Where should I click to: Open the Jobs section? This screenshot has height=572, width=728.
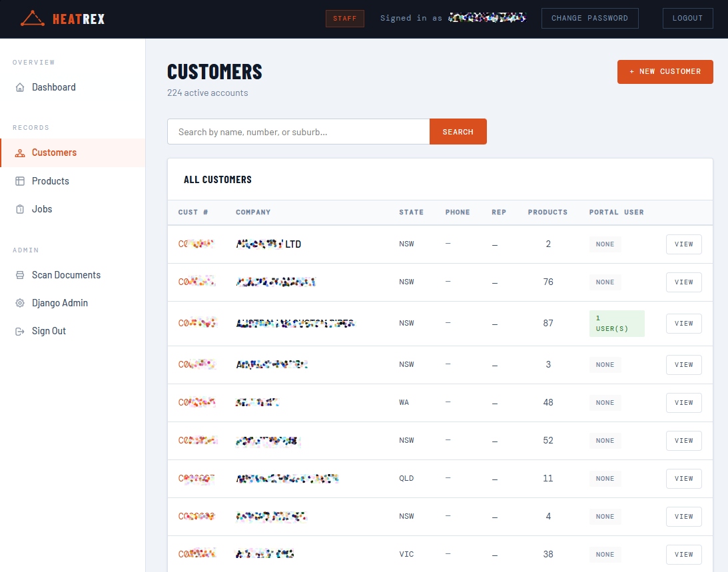coord(73,209)
